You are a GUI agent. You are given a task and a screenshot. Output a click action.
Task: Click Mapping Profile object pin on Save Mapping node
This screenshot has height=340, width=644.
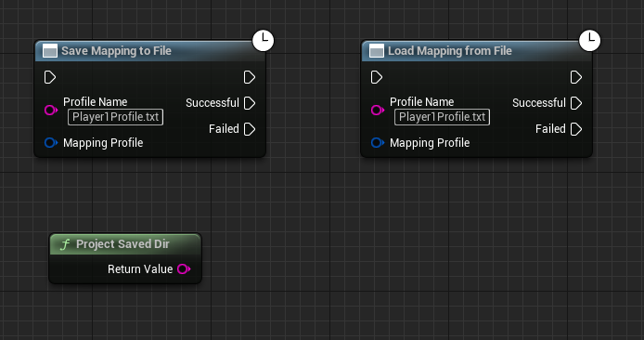pyautogui.click(x=51, y=143)
